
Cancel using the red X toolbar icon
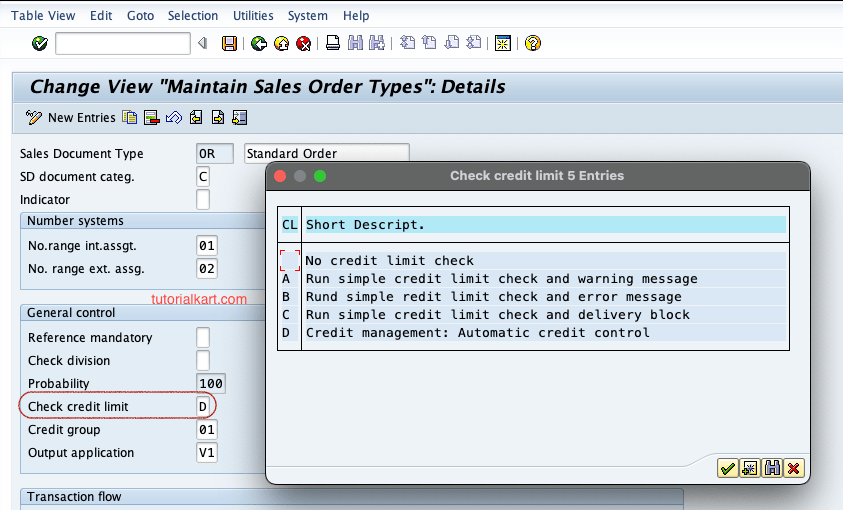coord(304,43)
